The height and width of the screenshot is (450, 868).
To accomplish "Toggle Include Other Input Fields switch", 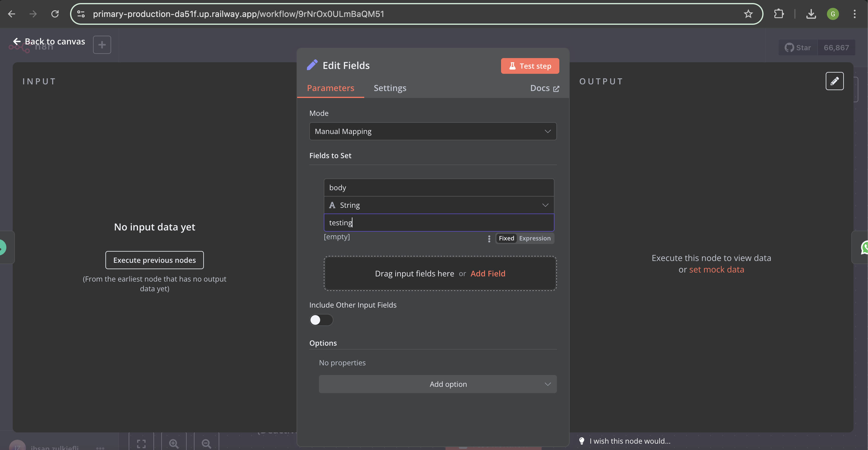I will pyautogui.click(x=321, y=320).
